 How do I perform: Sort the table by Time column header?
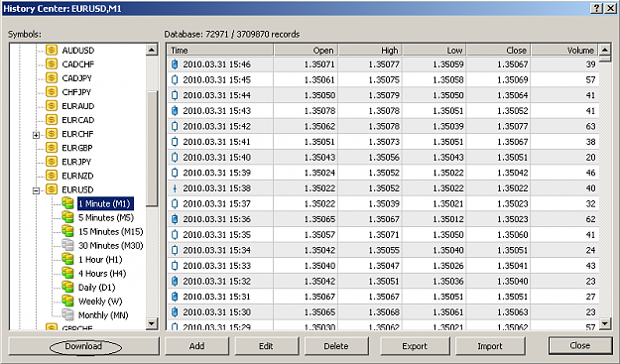[x=220, y=50]
